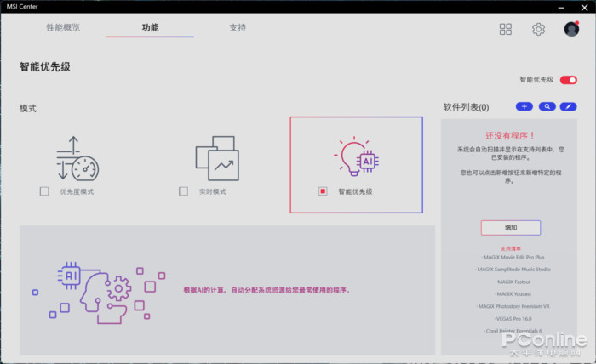Uncheck the 智能优先级 mode checkbox

pos(324,191)
